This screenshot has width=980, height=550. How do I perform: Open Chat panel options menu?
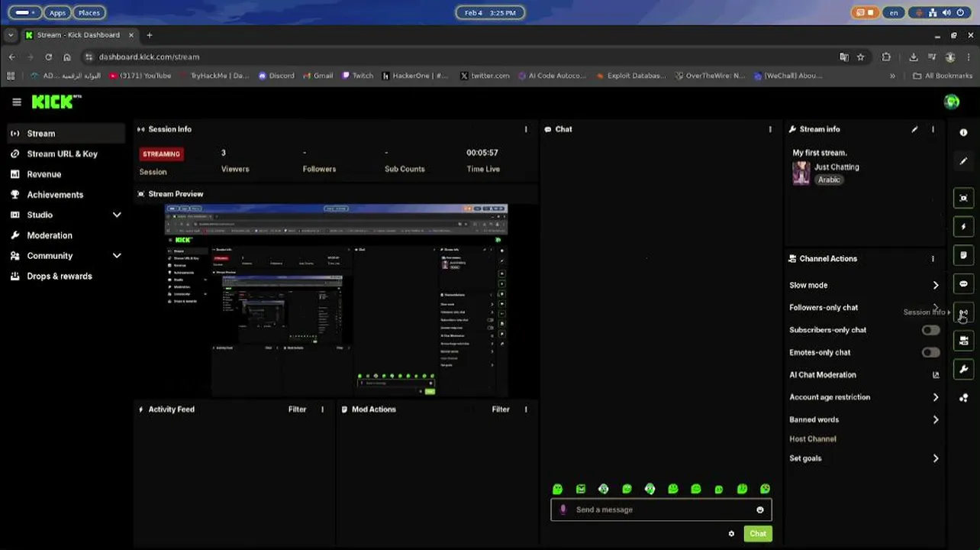[770, 129]
